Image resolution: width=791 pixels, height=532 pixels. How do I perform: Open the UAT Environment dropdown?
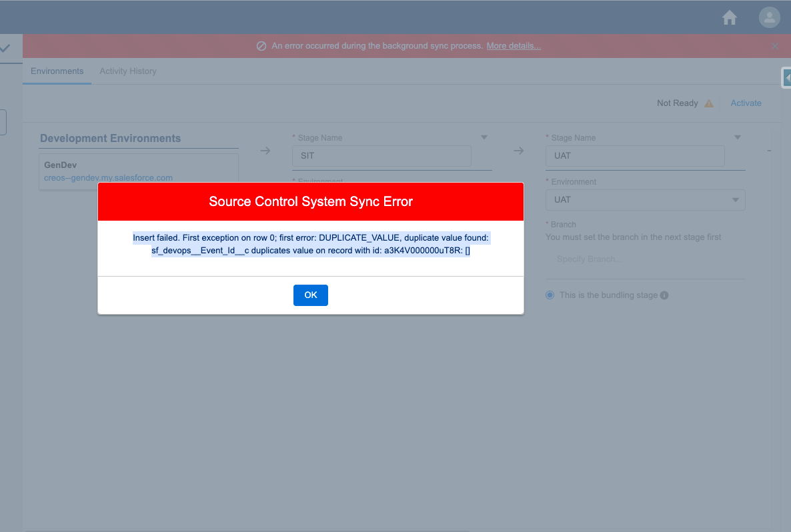(645, 200)
